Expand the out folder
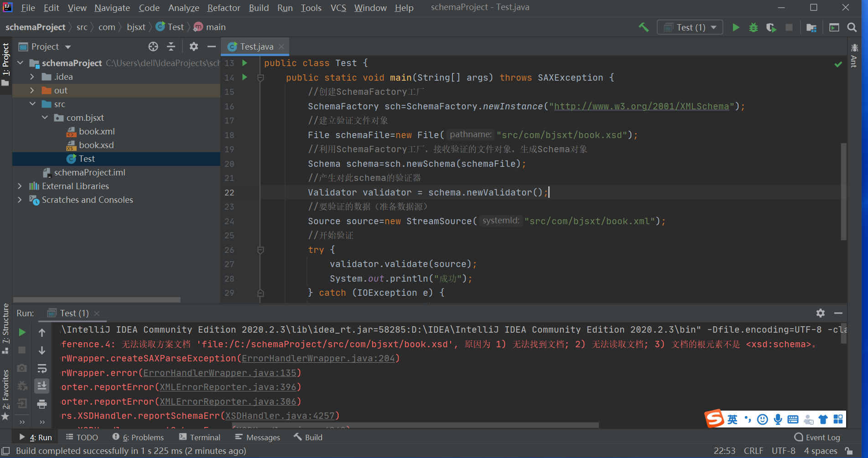The image size is (868, 458). 32,90
